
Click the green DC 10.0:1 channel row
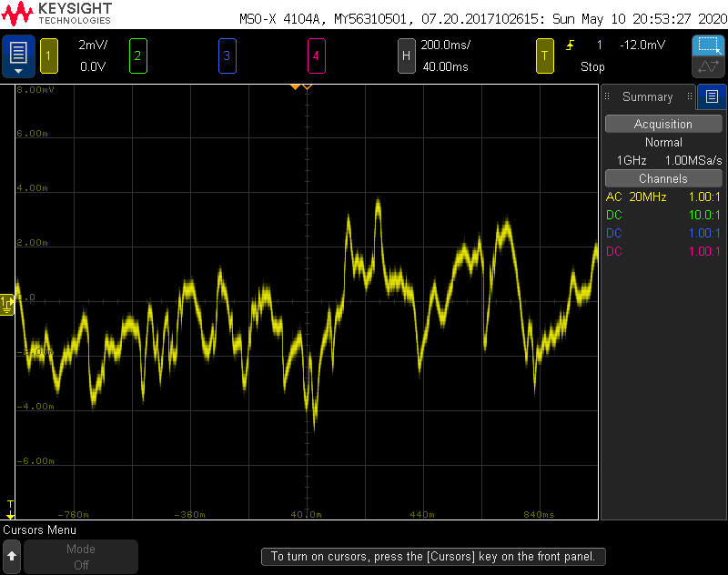[663, 215]
